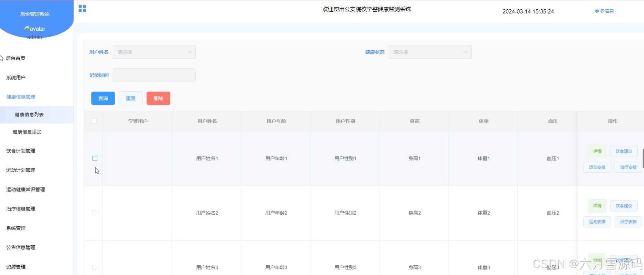Screen dimensions: 644x275
Task: Click the cell 体重2
Action: point(484,213)
